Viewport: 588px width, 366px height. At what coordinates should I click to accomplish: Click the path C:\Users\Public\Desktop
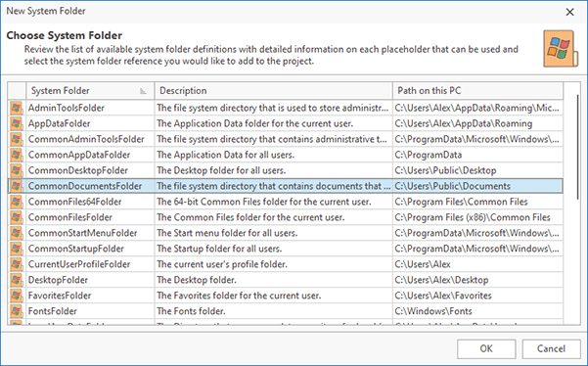(445, 170)
